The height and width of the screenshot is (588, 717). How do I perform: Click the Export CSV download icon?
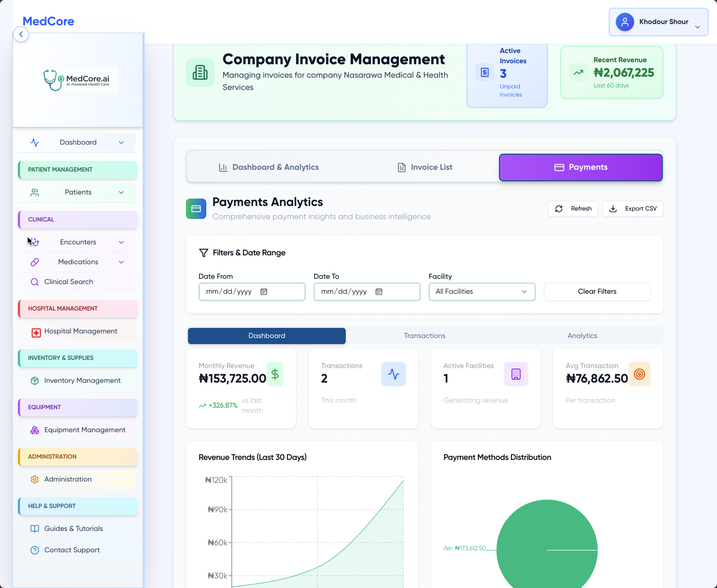tap(613, 208)
